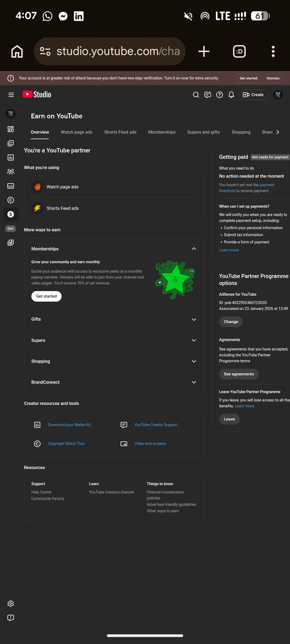Switch to Supers and gifts tab
Image resolution: width=290 pixels, height=644 pixels.
204,132
